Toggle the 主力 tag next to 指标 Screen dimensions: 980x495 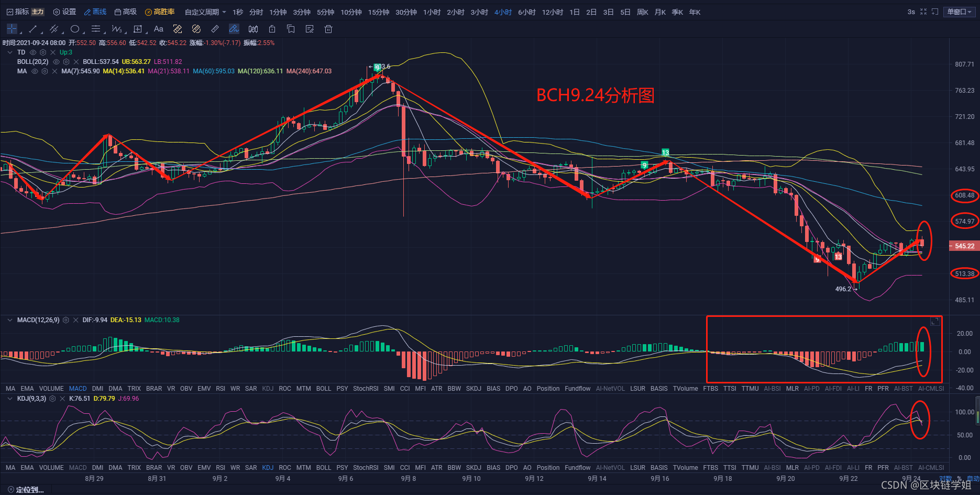click(38, 12)
